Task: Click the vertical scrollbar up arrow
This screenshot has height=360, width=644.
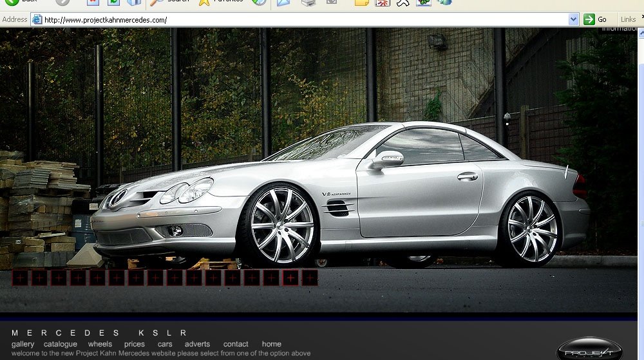Action: coord(641,32)
